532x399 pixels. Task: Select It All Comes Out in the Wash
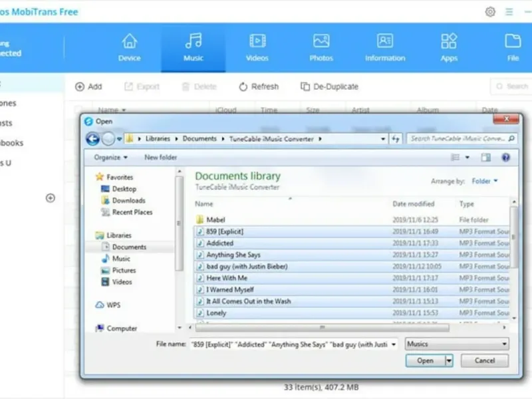click(x=352, y=301)
